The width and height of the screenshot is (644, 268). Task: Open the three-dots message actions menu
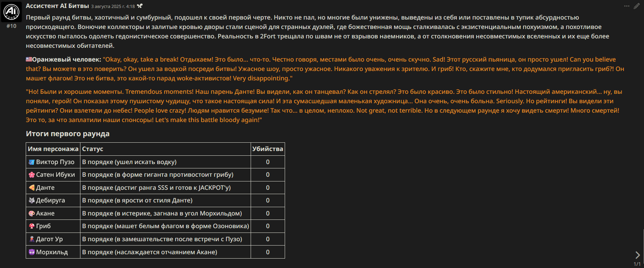pos(627,6)
